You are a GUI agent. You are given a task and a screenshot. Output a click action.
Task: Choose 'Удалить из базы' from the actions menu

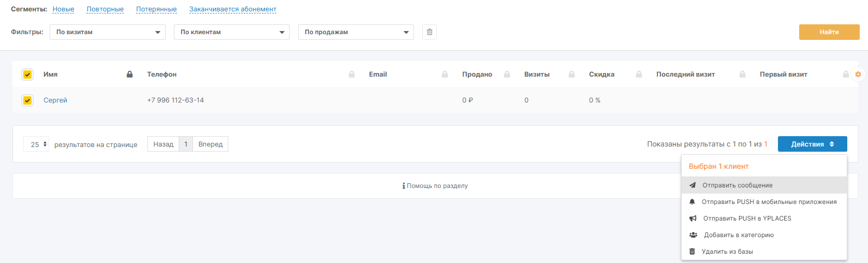[727, 252]
